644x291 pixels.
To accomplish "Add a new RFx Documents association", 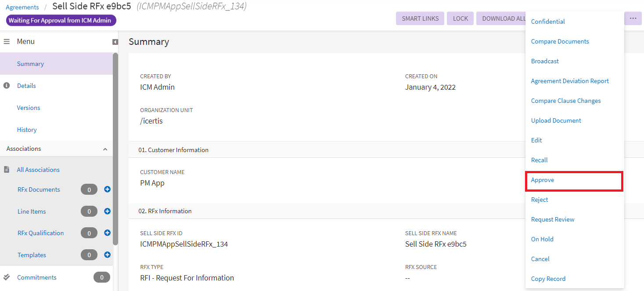I will click(107, 189).
